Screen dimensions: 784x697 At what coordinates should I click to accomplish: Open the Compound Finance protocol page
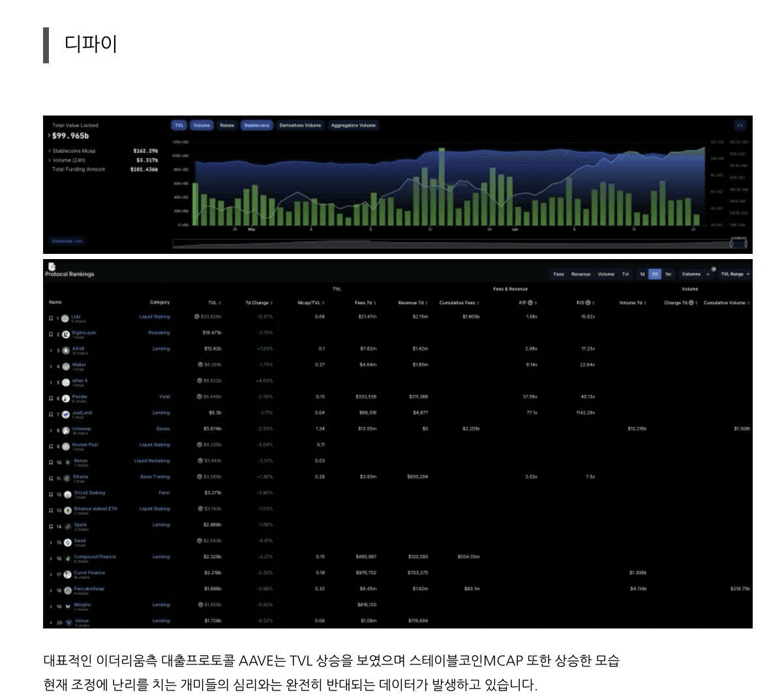[95, 557]
